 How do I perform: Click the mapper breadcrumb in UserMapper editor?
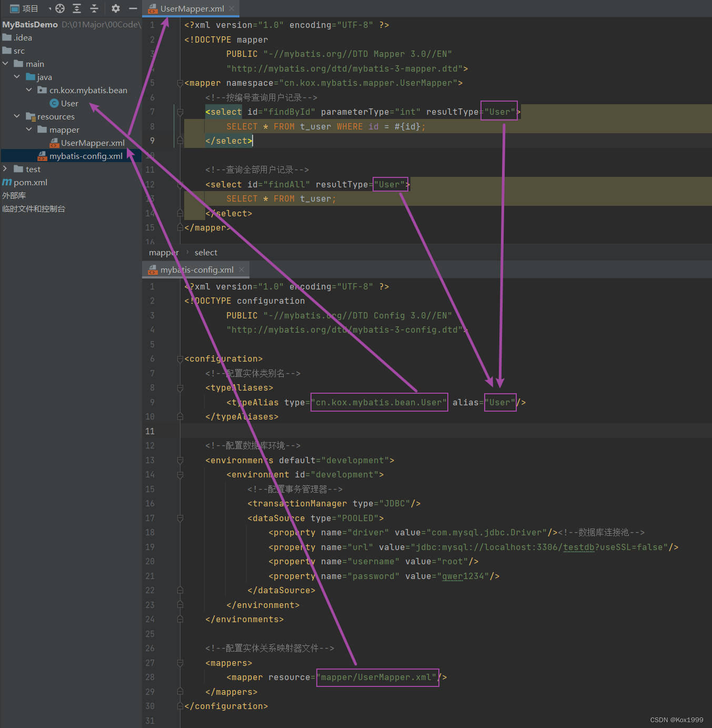[x=164, y=253]
